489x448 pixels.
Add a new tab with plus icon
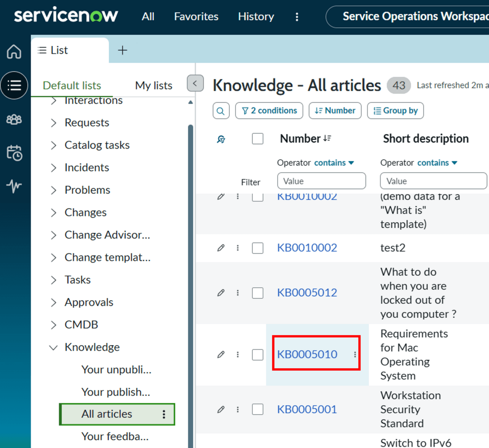pyautogui.click(x=122, y=50)
